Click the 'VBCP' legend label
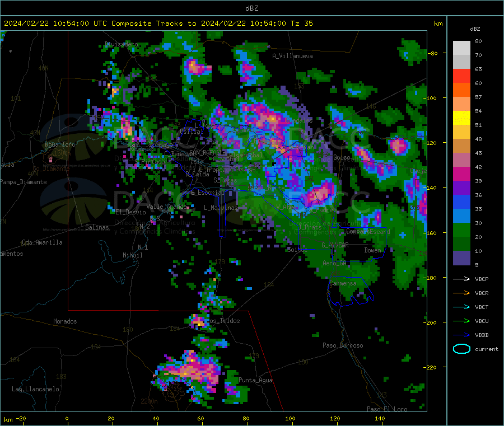The height and width of the screenshot is (426, 504). coord(482,279)
